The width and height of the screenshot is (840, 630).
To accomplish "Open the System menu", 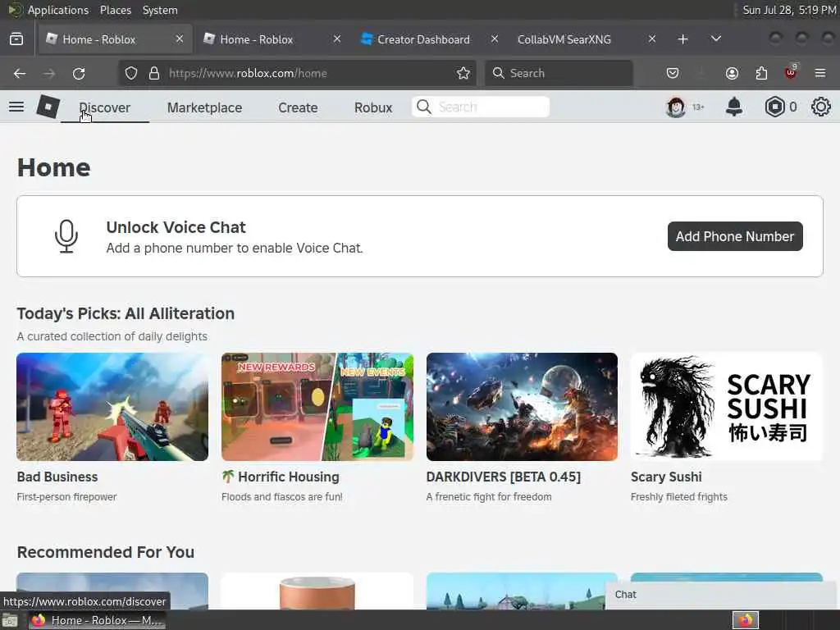I will pos(160,10).
